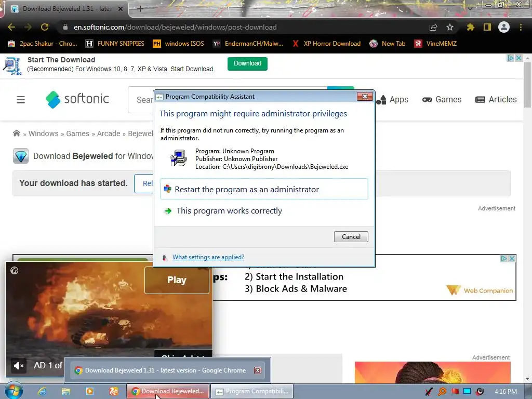Click the Chrome back arrow
Image resolution: width=532 pixels, height=399 pixels.
pos(11,27)
